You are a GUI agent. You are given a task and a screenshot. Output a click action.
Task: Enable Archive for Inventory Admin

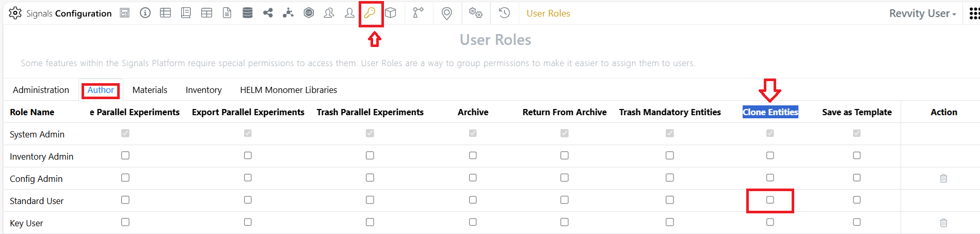tap(473, 155)
